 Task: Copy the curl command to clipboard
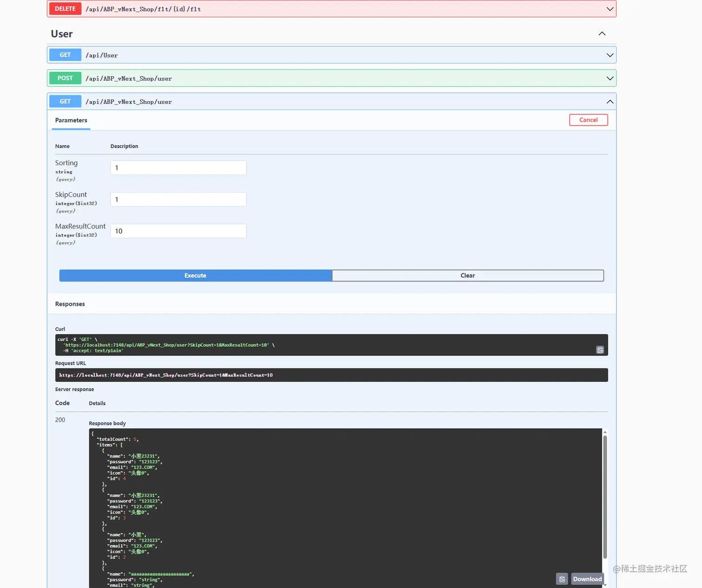tap(600, 350)
